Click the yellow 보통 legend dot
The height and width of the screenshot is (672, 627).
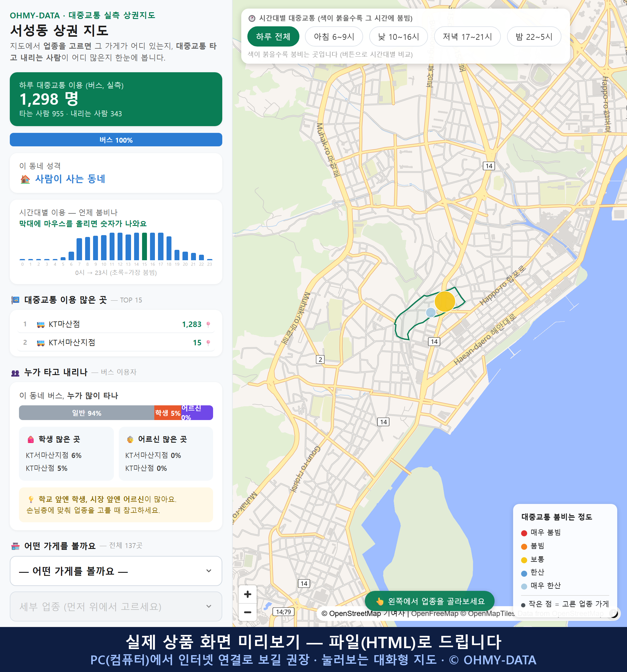[x=524, y=560]
